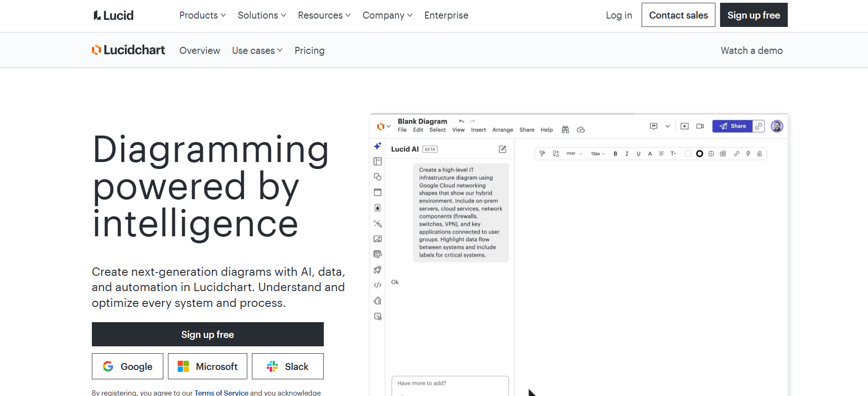Click the insert link icon in formatting toolbar
Screen dimensions: 868x396
736,154
